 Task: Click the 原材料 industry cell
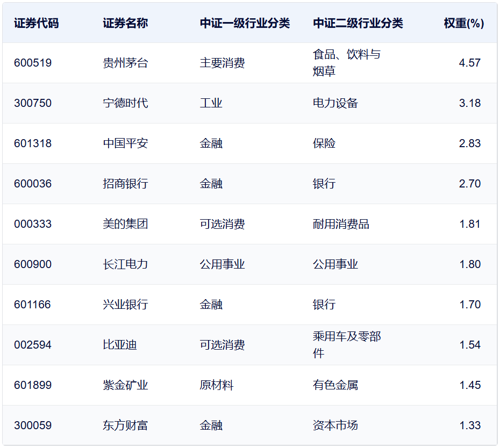(x=217, y=385)
